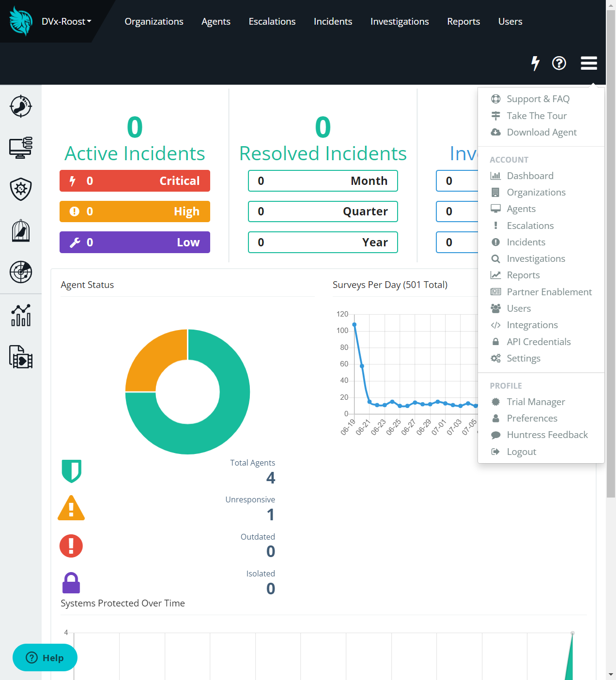The image size is (616, 680).
Task: Click the Year resolved incidents box
Action: click(x=323, y=242)
